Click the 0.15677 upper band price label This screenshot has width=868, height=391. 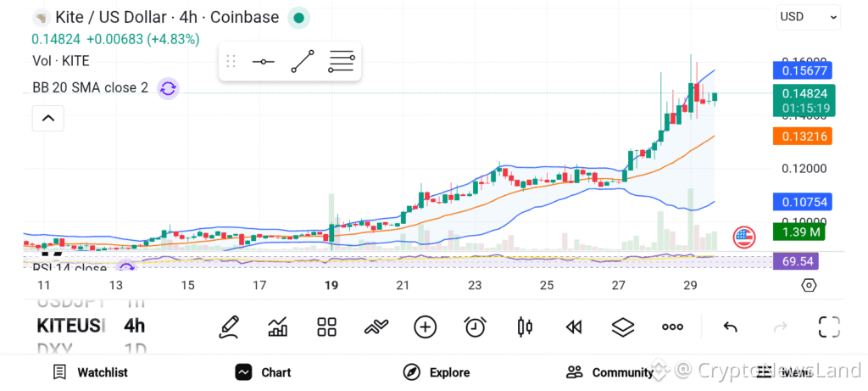[803, 71]
